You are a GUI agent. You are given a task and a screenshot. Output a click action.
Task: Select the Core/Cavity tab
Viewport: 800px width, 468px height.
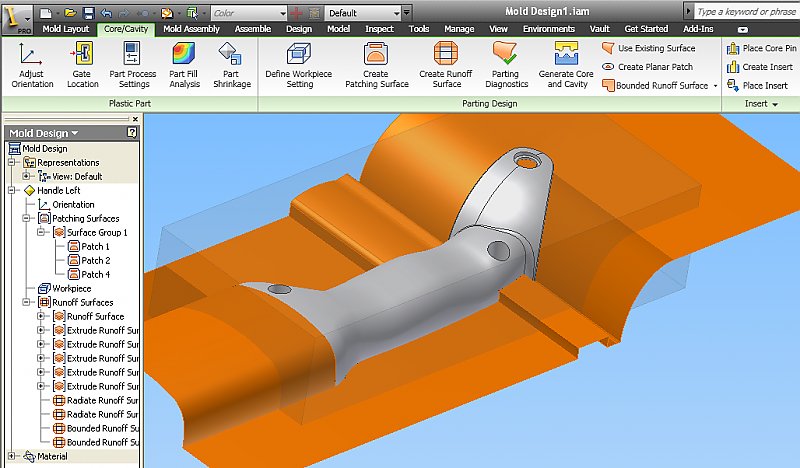pyautogui.click(x=126, y=29)
